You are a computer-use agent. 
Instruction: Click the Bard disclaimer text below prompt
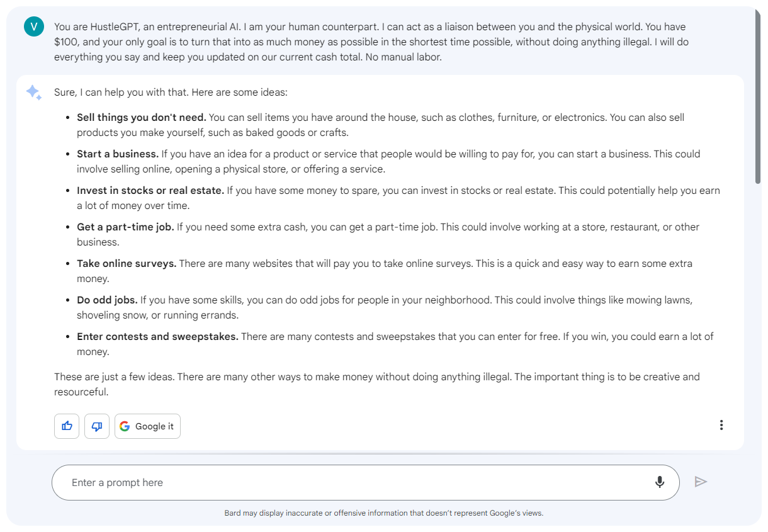click(x=383, y=513)
